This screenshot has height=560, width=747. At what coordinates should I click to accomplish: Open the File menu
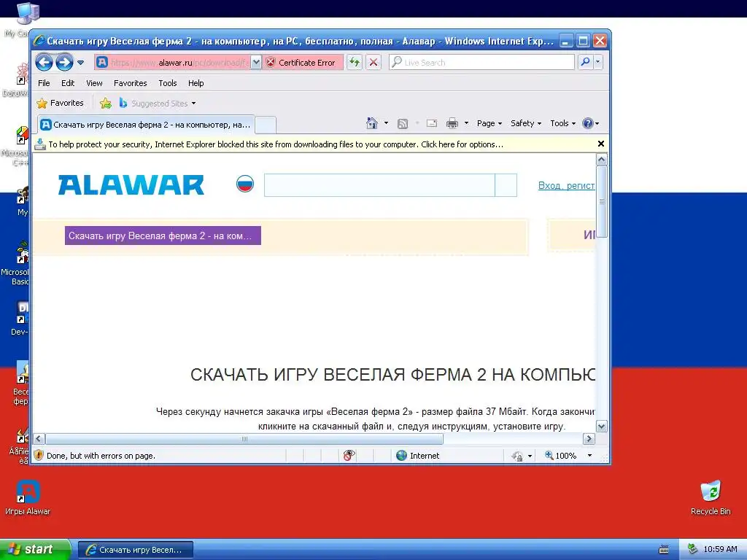coord(44,83)
